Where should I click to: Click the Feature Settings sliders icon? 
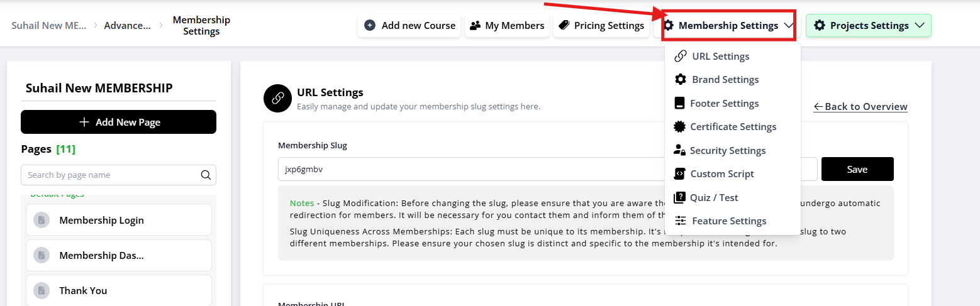point(680,221)
